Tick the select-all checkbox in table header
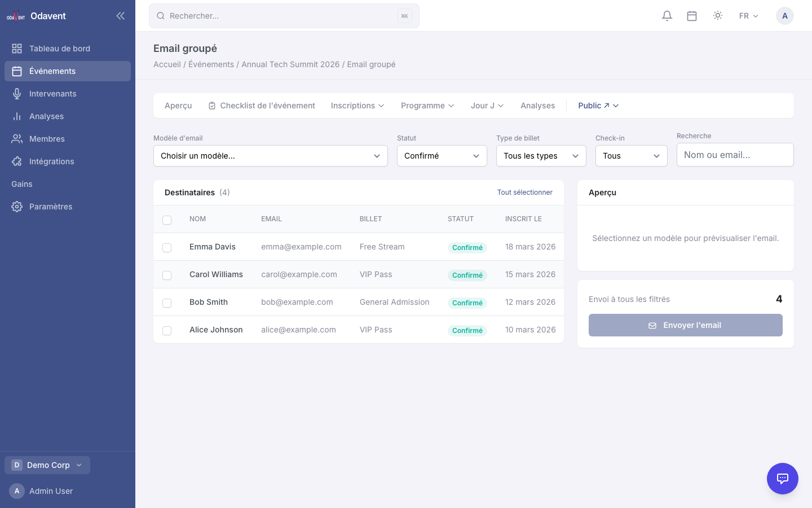Screen dimensions: 812x508 click(x=167, y=220)
